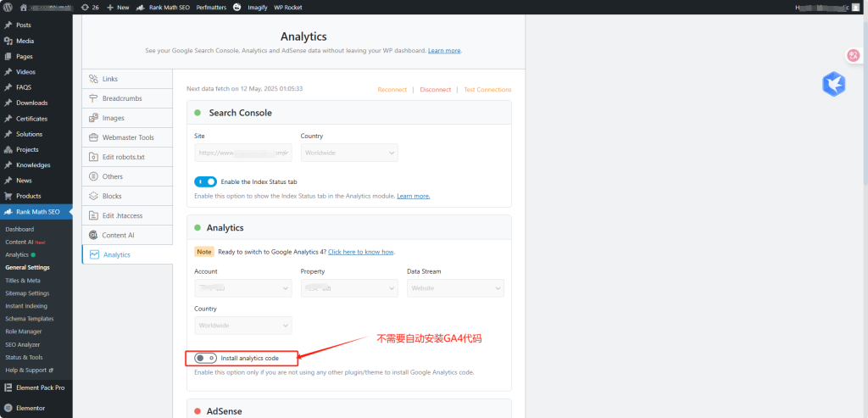868x418 pixels.
Task: Open Data Stream Website dropdown
Action: tap(455, 288)
